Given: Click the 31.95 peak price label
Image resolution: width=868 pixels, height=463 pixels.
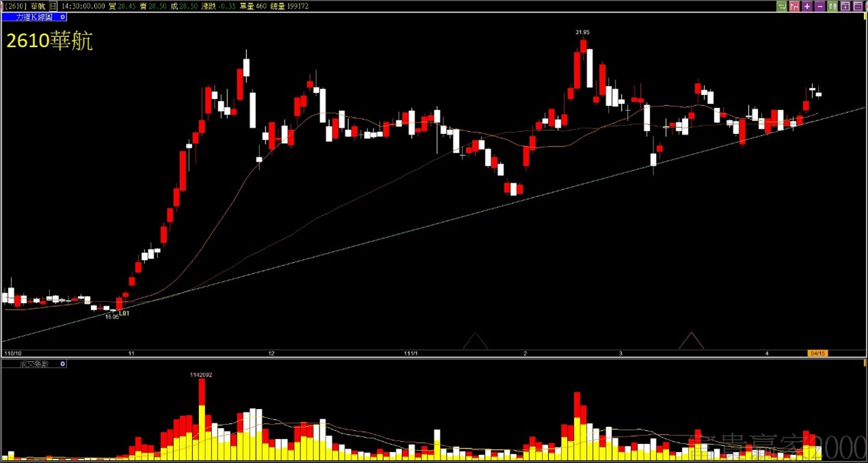Looking at the screenshot, I should click(583, 32).
